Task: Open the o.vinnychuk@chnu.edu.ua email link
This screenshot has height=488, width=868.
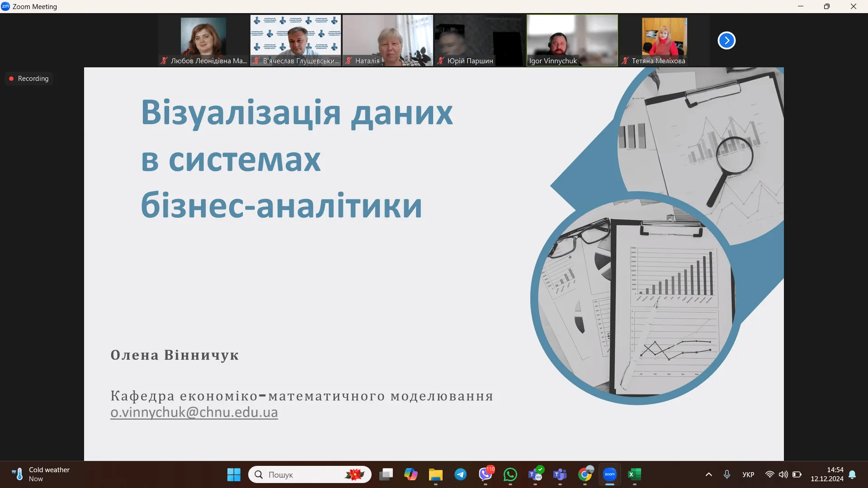Action: click(x=194, y=413)
